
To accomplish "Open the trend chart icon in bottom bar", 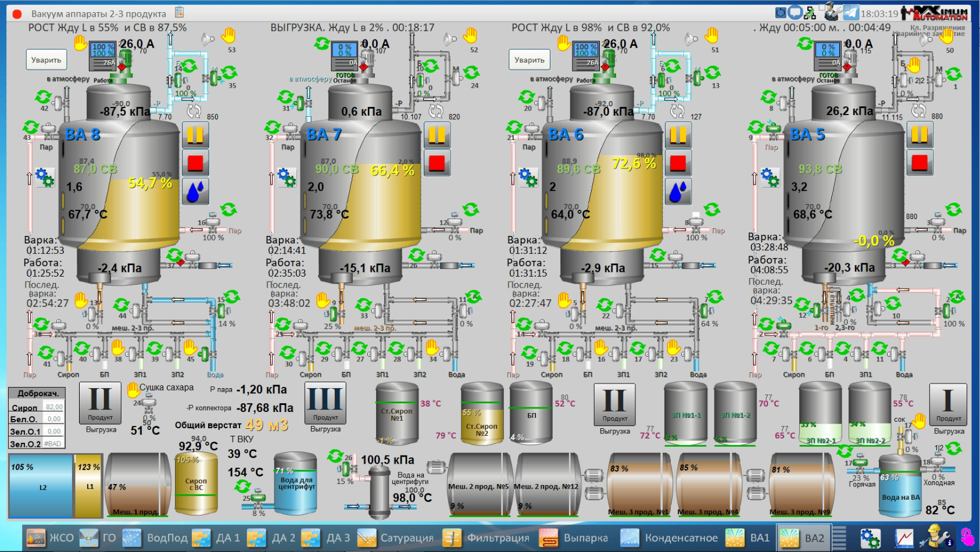I will point(904,538).
